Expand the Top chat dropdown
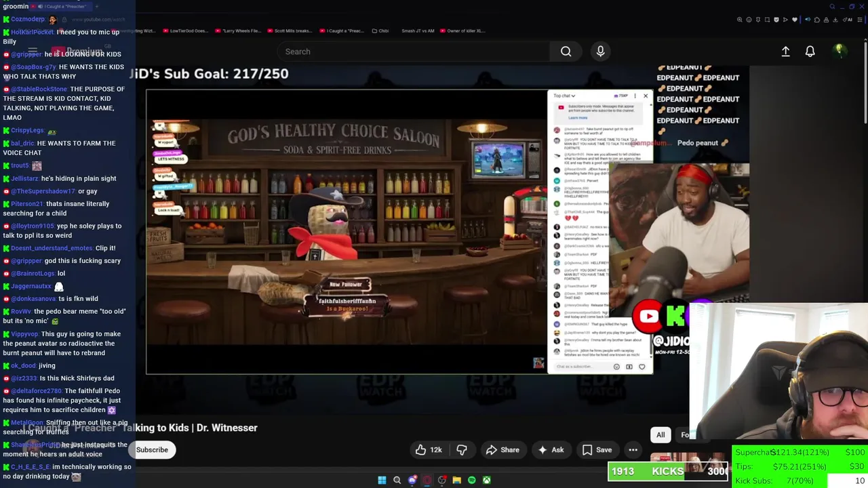This screenshot has width=868, height=488. click(x=564, y=96)
